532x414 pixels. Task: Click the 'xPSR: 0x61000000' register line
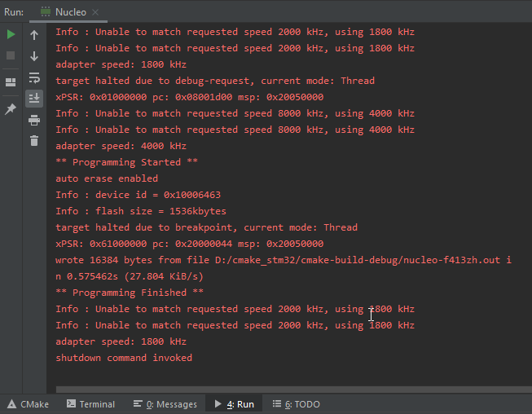(x=189, y=244)
